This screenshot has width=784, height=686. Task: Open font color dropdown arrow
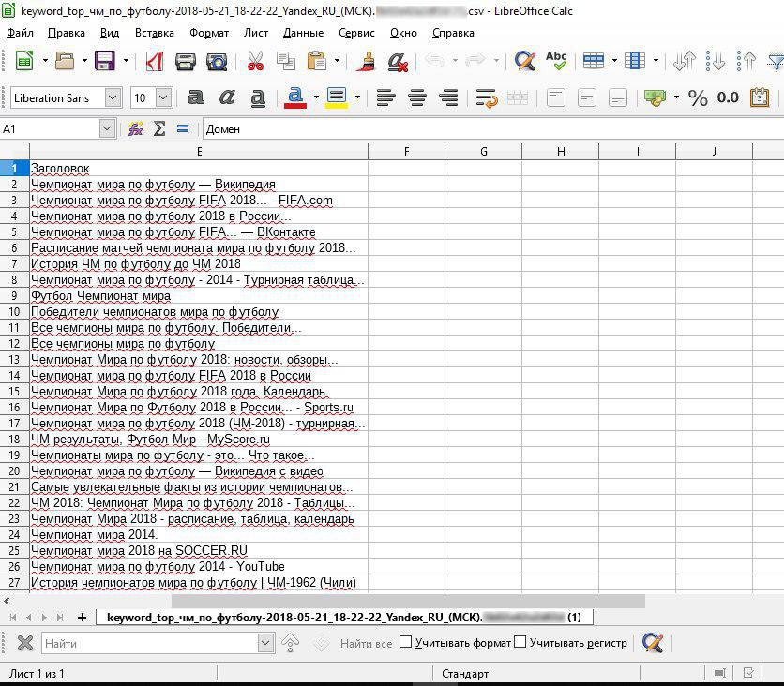(x=316, y=97)
